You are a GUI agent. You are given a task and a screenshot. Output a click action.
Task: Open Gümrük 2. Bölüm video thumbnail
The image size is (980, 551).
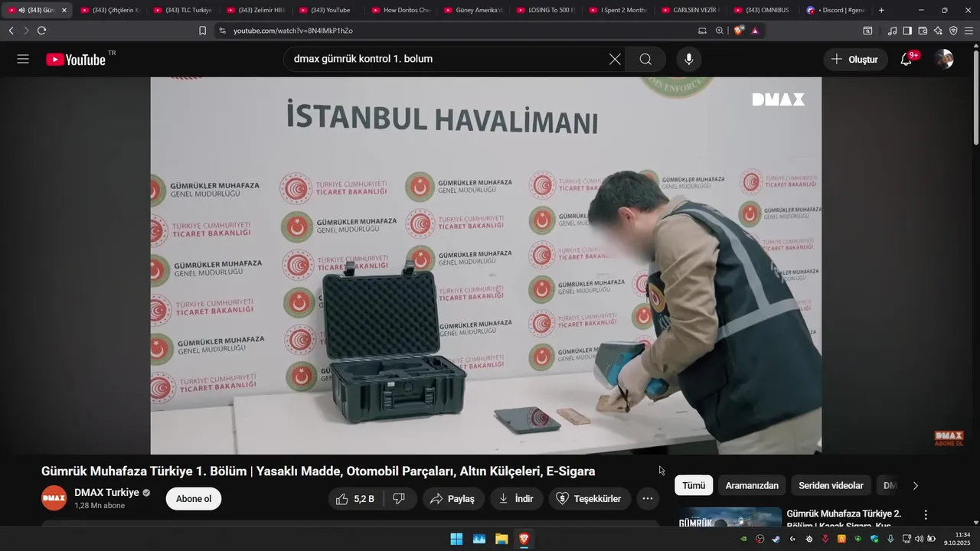pos(728,518)
